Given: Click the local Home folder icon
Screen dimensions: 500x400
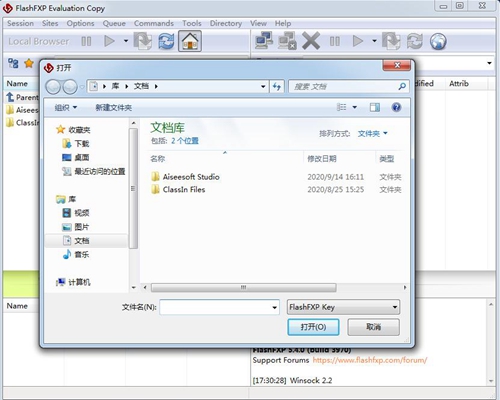Looking at the screenshot, I should coord(190,41).
